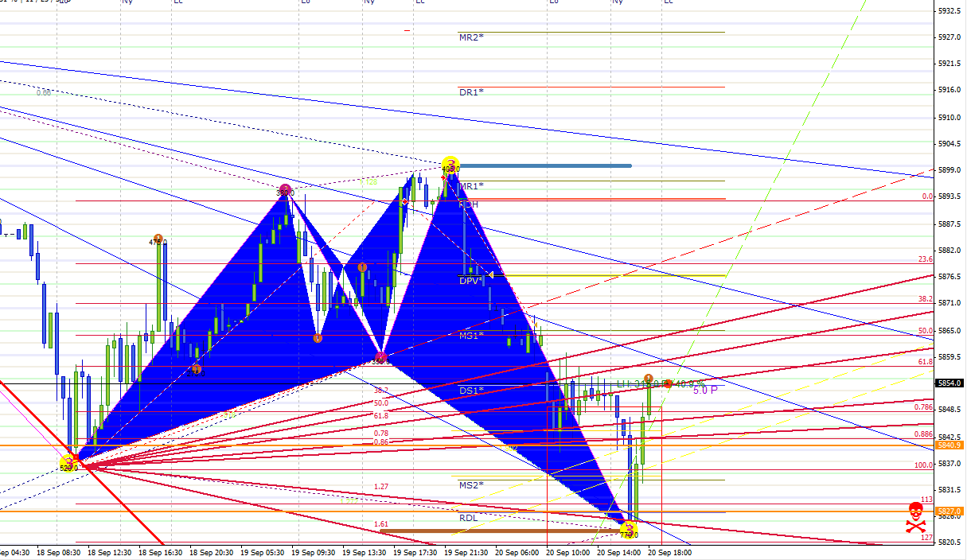Screen dimensions: 967x560
Task: Click the MR2* pivot label
Action: coord(471,37)
